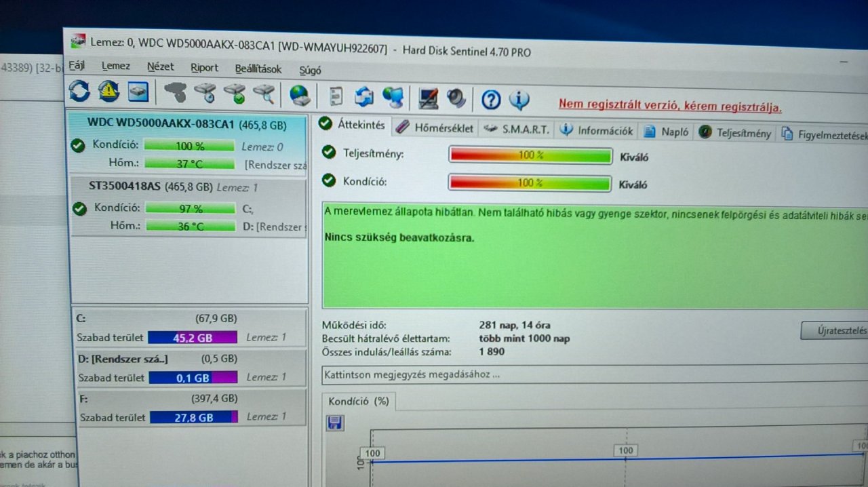The image size is (868, 487).
Task: Click the Kattintson megjegyzés megadásához comment field
Action: click(595, 374)
